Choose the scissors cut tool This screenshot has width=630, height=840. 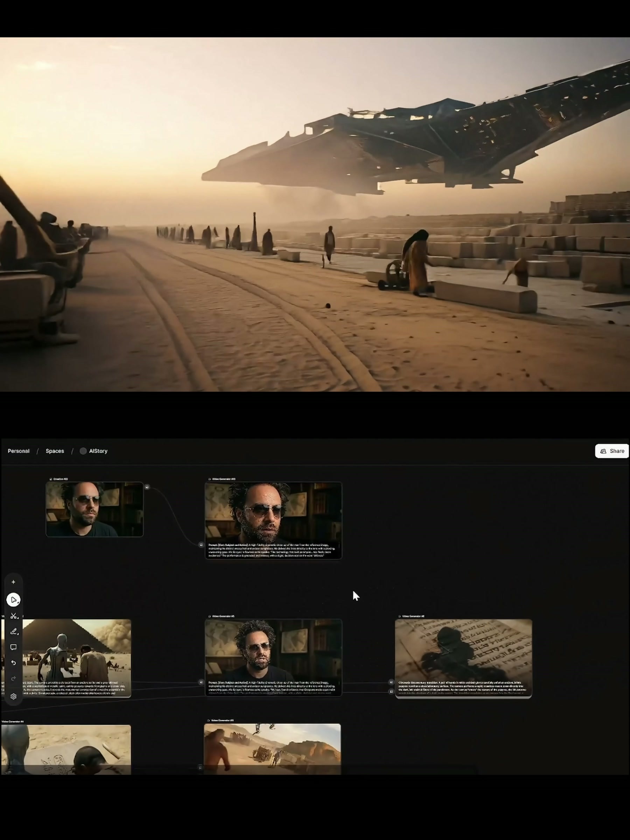[13, 616]
